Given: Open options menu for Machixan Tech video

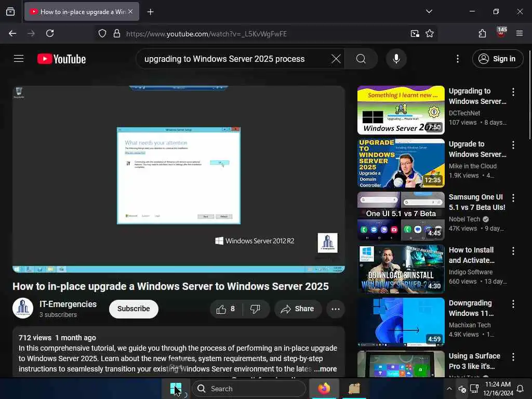Looking at the screenshot, I should coord(513,304).
